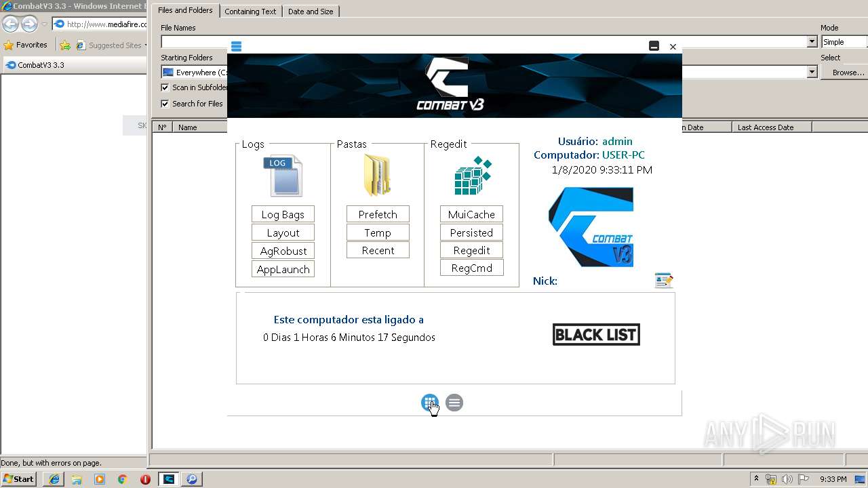Select the list view page icon
The height and width of the screenshot is (488, 868).
click(454, 403)
